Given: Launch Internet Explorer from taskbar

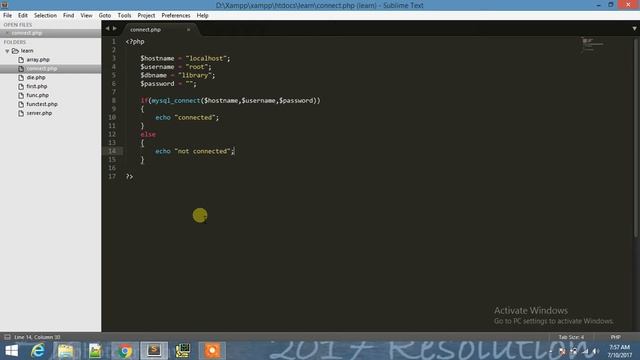Looking at the screenshot, I should pyautogui.click(x=38, y=351).
